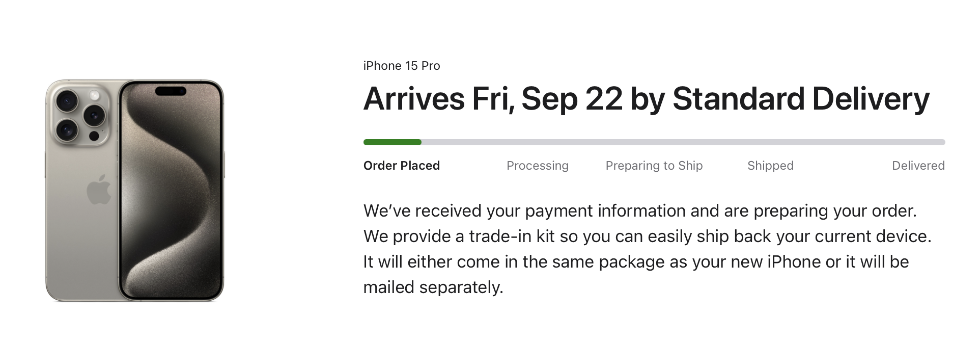Click the iPhone 15 Pro product name label
This screenshot has height=343, width=980.
click(402, 66)
